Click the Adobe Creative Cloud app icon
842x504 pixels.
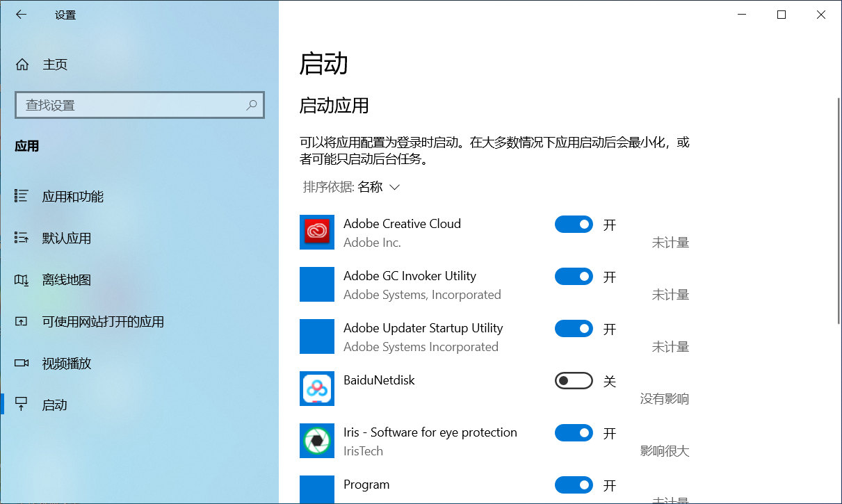pyautogui.click(x=317, y=232)
